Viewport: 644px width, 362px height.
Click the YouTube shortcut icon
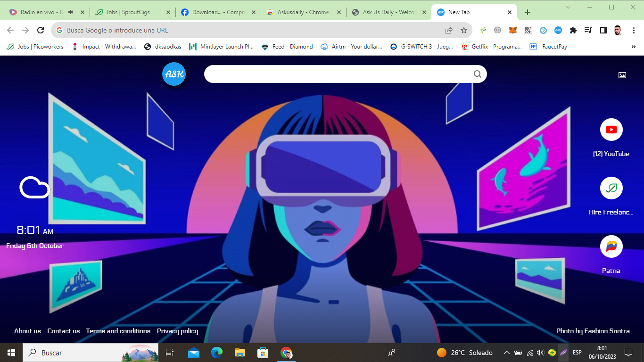611,130
